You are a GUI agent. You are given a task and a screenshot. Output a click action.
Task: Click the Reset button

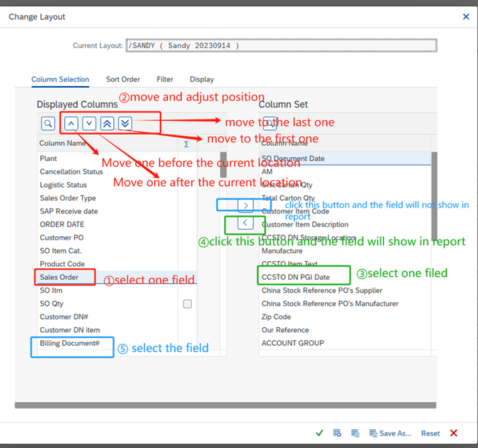pyautogui.click(x=430, y=433)
